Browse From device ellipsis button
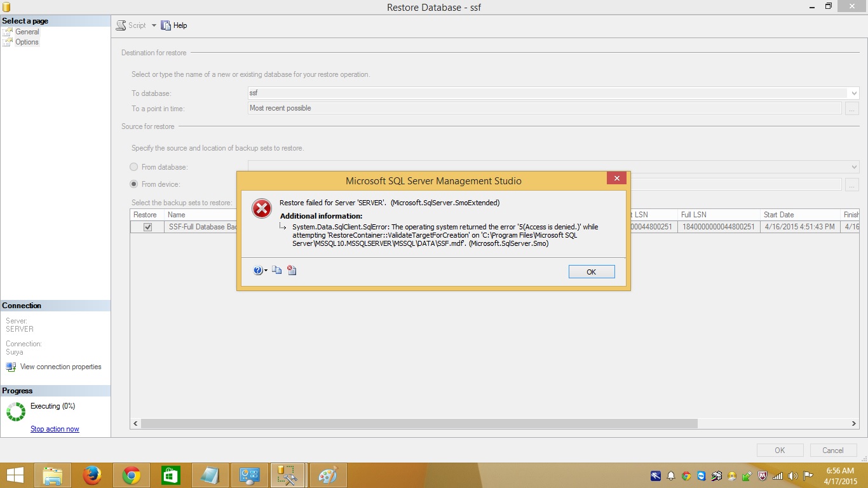 click(x=852, y=184)
